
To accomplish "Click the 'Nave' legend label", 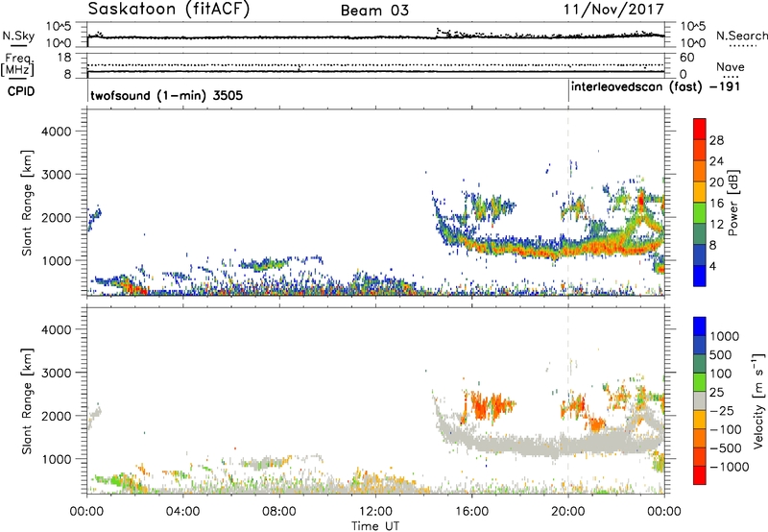I will coord(731,66).
